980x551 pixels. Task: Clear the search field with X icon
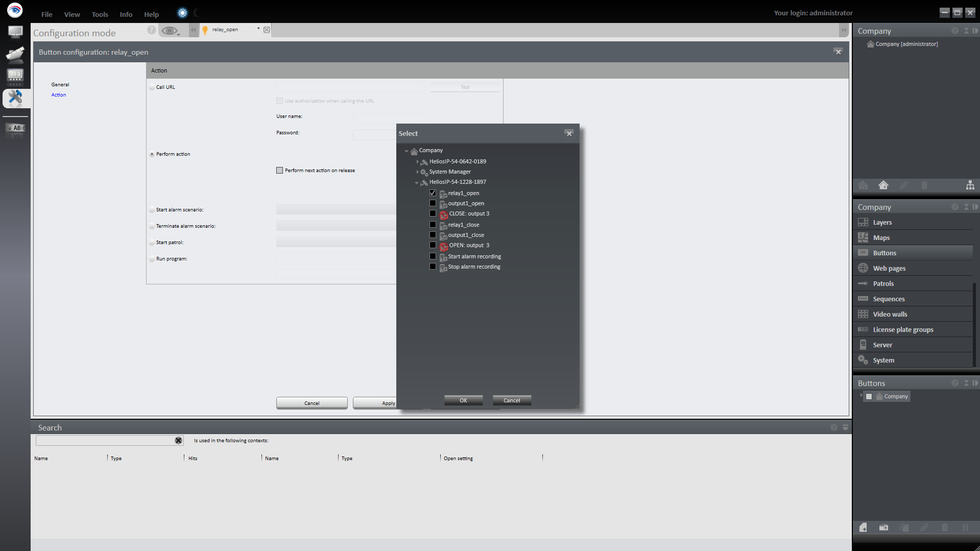click(178, 441)
